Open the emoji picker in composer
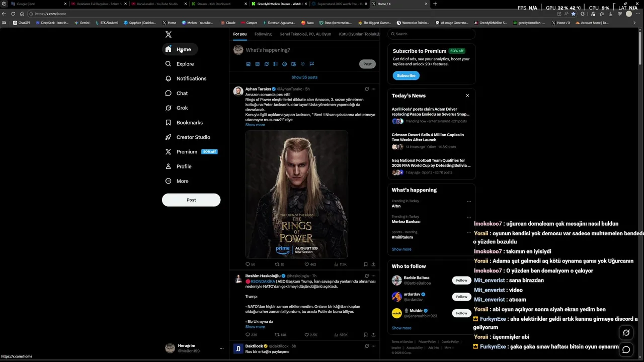The image size is (644, 362). coord(284,64)
